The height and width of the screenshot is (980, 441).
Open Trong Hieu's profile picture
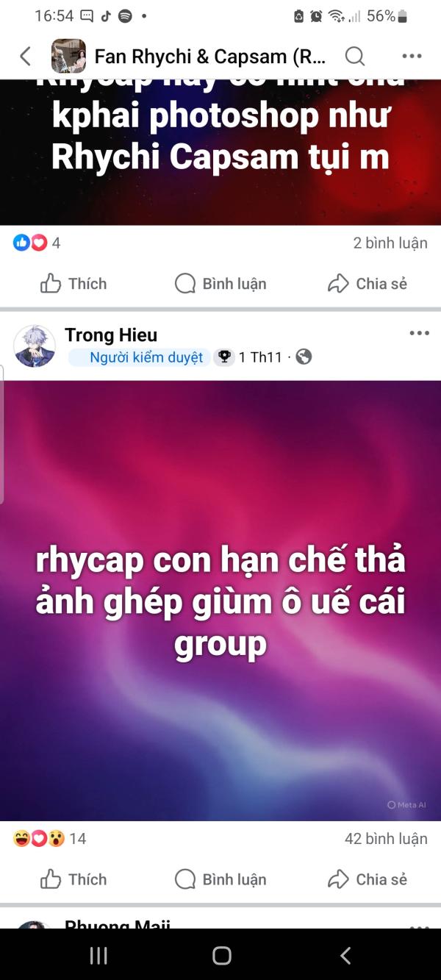pos(35,346)
